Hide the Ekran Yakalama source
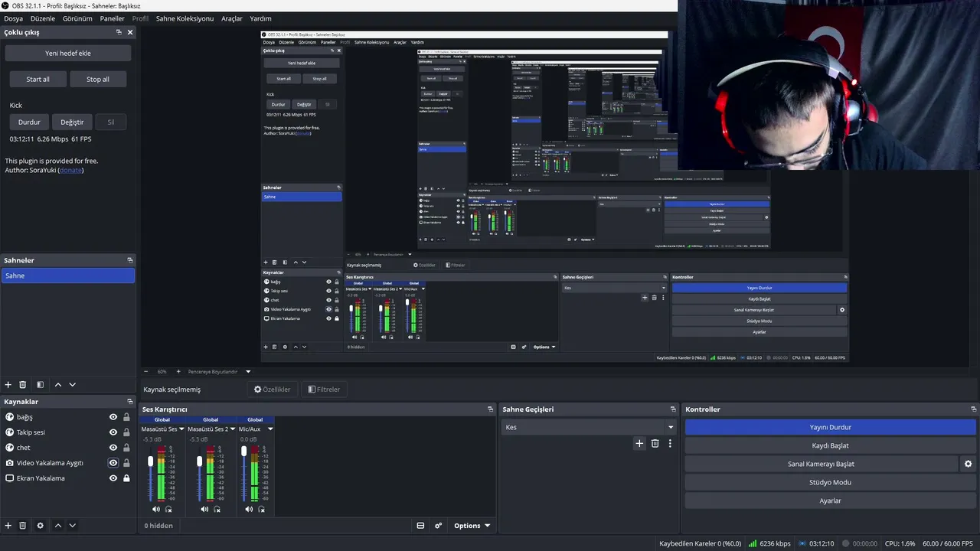 [x=113, y=478]
